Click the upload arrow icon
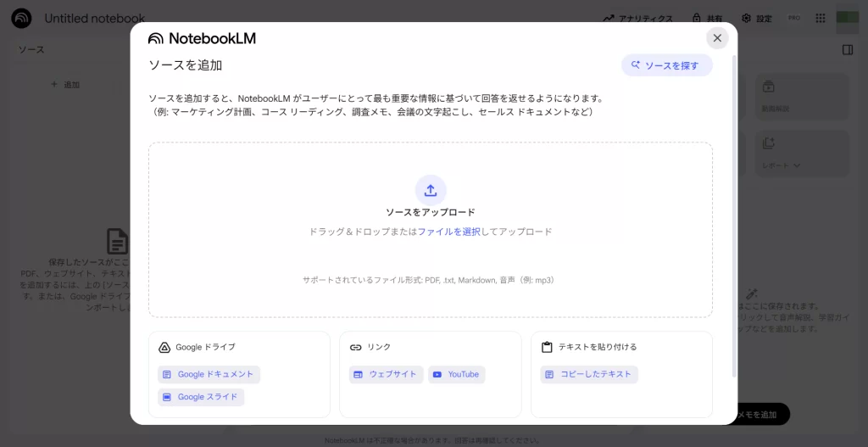This screenshot has height=447, width=868. click(431, 190)
